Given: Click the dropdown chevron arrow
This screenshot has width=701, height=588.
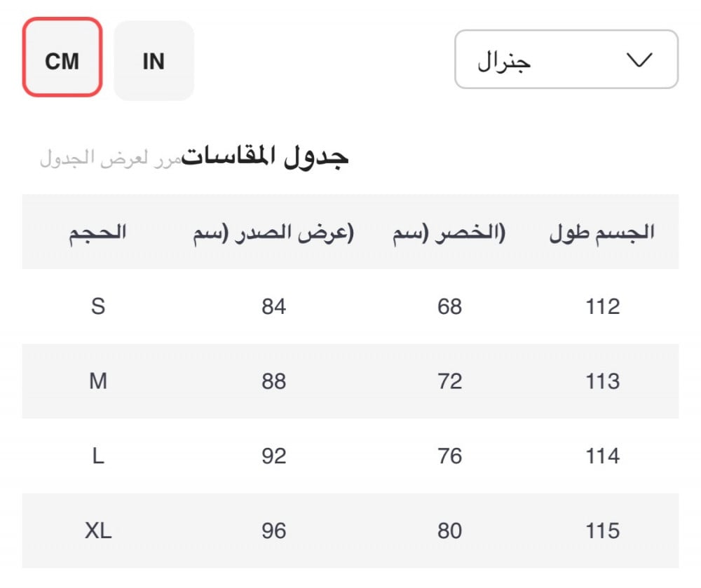Looking at the screenshot, I should [x=639, y=60].
